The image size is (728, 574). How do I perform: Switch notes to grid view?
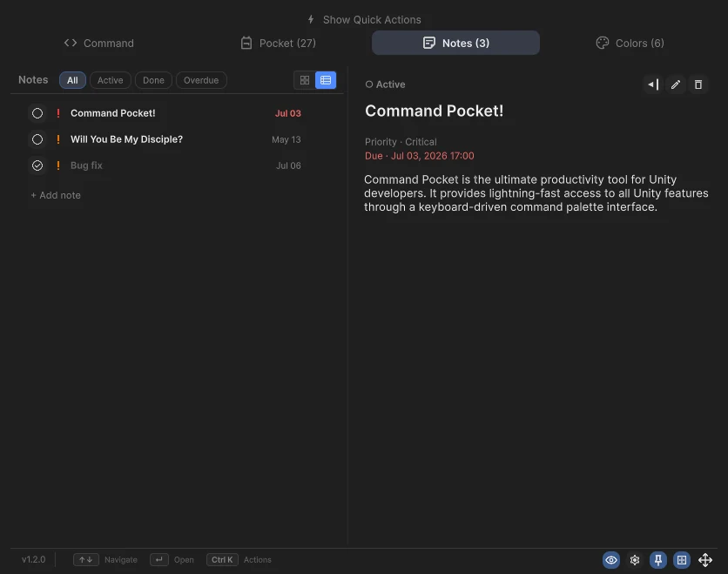click(305, 80)
